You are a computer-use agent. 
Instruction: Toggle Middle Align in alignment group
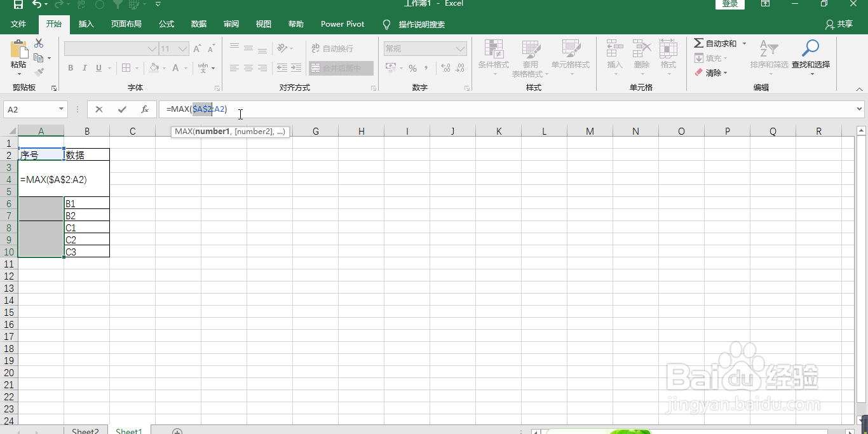coord(248,48)
